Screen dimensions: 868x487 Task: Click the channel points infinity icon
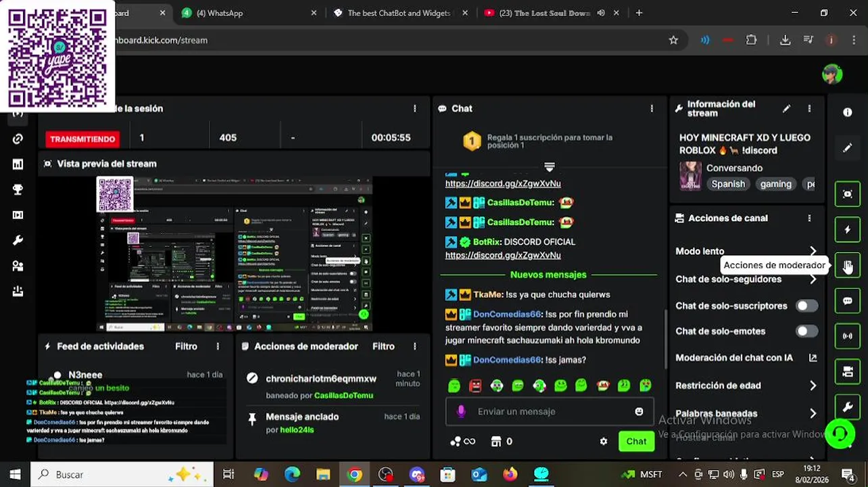462,442
